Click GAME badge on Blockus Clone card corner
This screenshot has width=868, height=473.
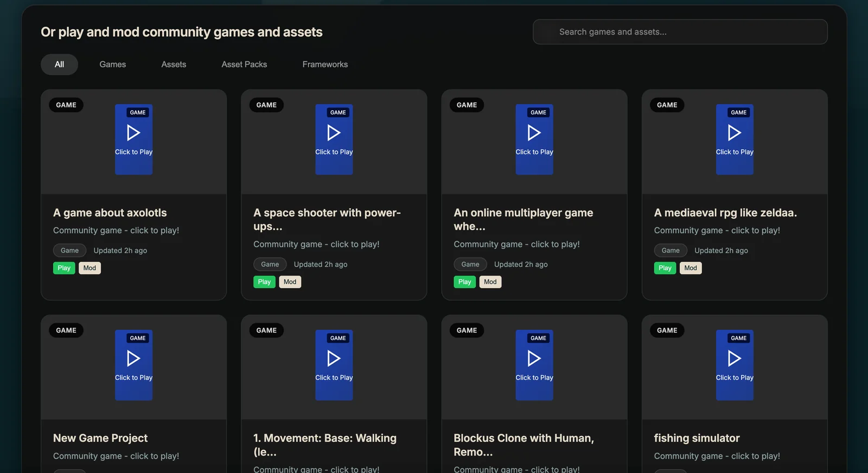tap(467, 330)
